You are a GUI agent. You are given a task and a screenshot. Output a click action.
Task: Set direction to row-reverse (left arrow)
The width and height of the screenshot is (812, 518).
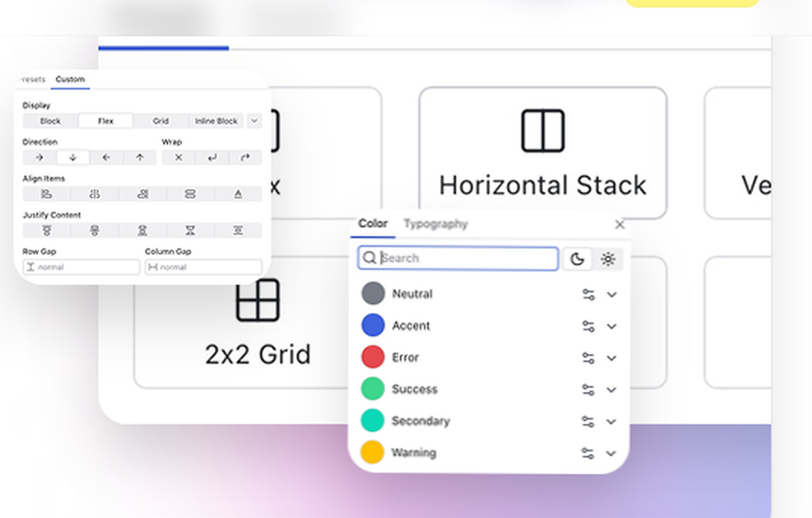(x=106, y=158)
